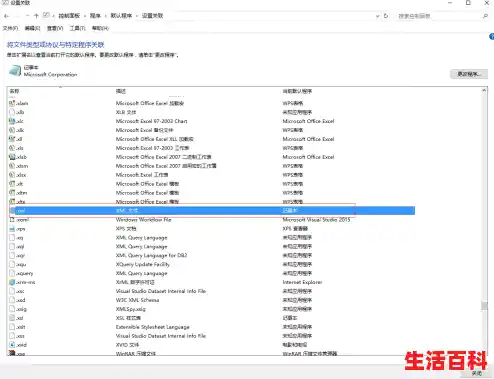This screenshot has width=494, height=379.
Task: Click the .xll Excel XLL add-in icon
Action: (x=12, y=139)
